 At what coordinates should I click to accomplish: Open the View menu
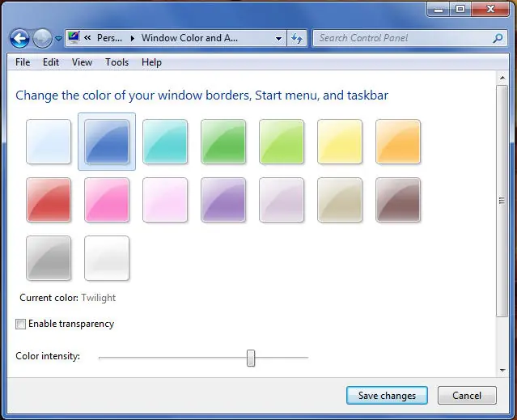tap(82, 62)
